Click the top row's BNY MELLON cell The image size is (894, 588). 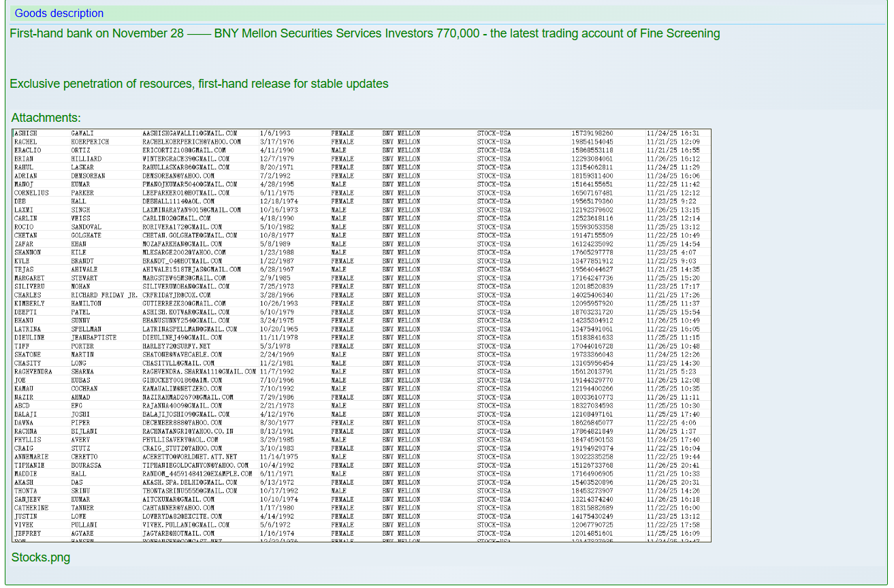click(400, 133)
